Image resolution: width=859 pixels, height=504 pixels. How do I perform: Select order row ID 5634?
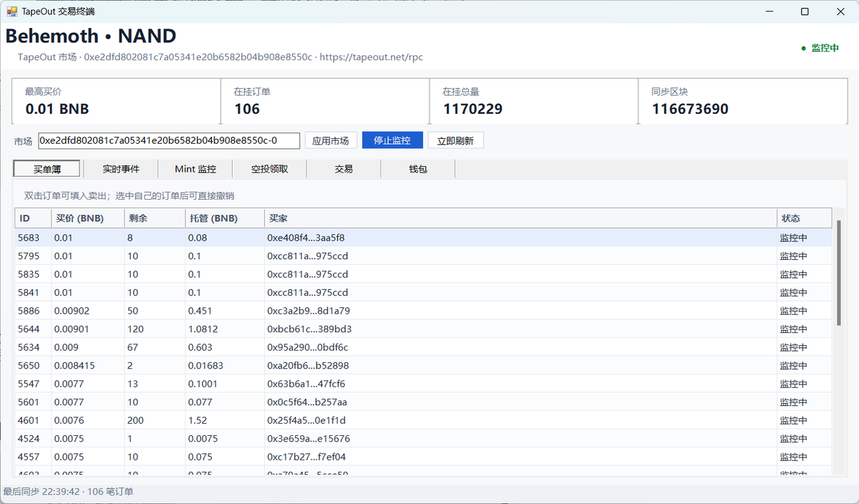[x=424, y=347]
